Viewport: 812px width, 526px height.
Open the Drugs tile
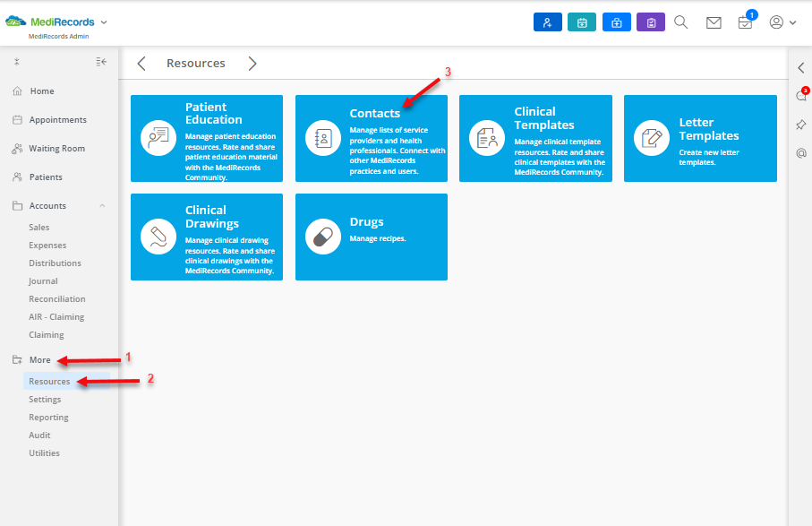[372, 237]
